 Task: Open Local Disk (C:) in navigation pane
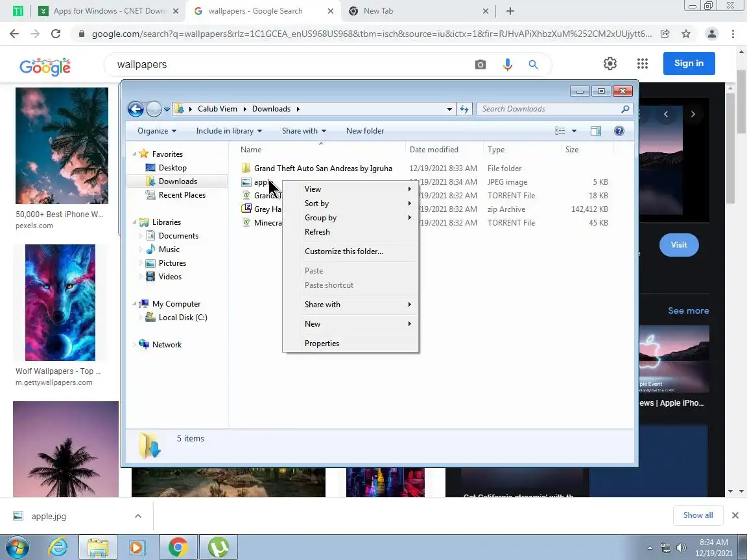[183, 318]
